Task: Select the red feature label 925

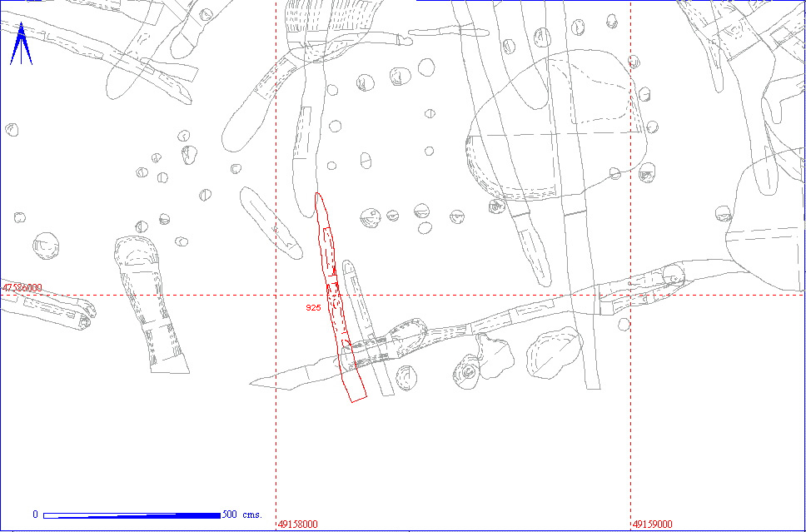Action: (x=313, y=308)
